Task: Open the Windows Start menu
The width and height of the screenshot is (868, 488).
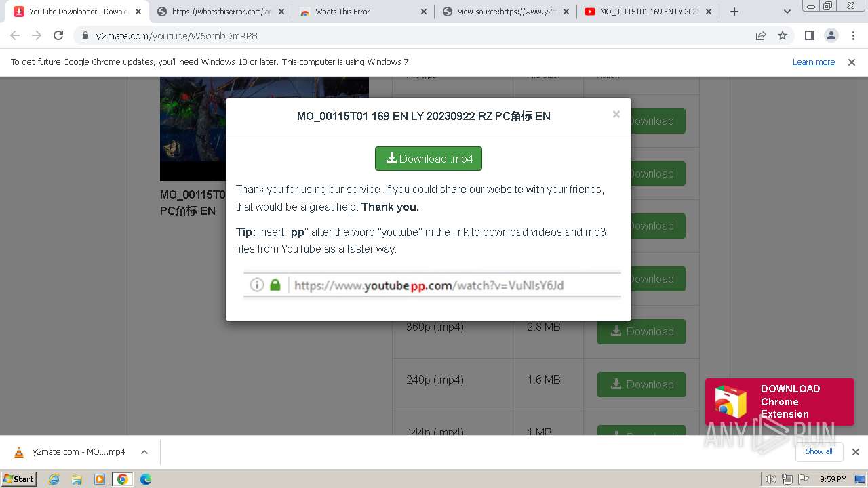Action: click(19, 479)
